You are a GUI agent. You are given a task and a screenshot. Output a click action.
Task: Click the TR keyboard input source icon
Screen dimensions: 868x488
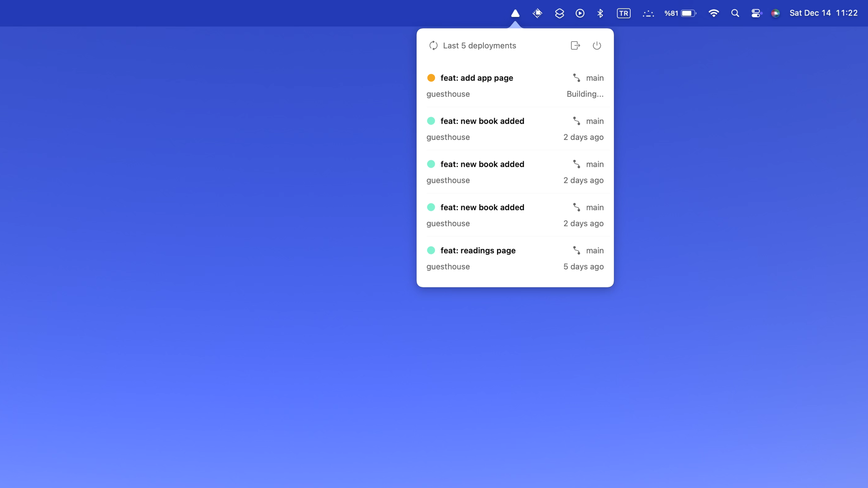pyautogui.click(x=624, y=13)
